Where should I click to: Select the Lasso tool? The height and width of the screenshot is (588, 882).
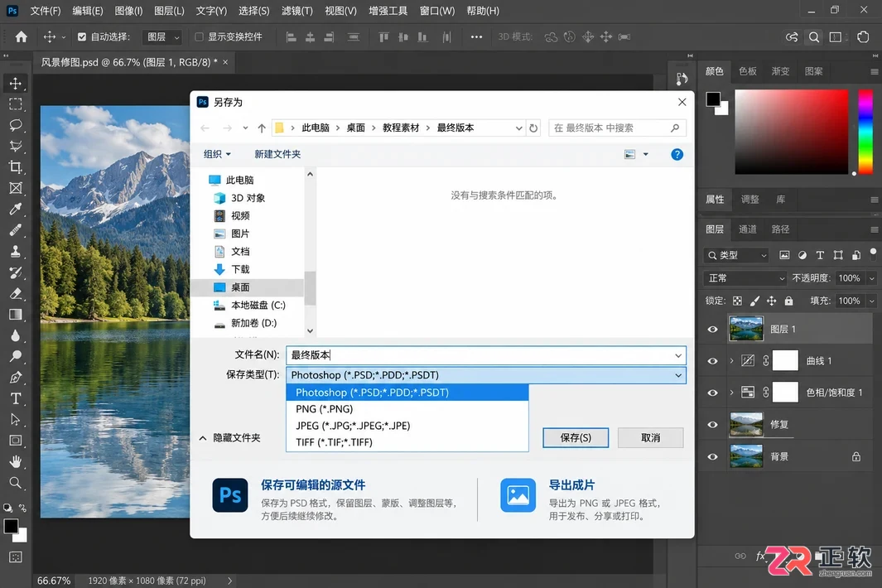(x=15, y=125)
